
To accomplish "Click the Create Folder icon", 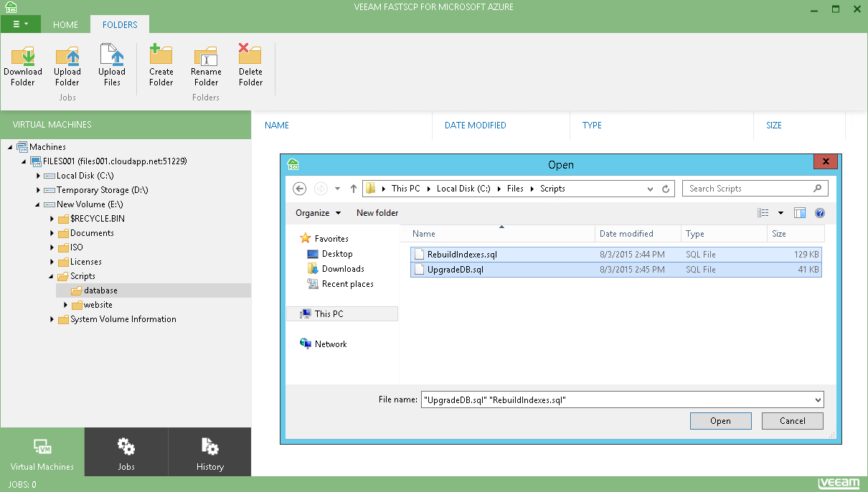I will [x=161, y=57].
